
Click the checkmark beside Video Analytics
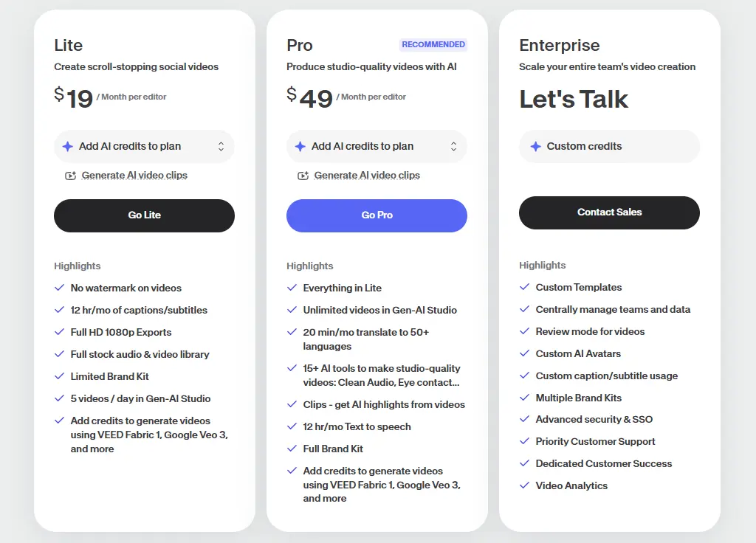click(525, 485)
